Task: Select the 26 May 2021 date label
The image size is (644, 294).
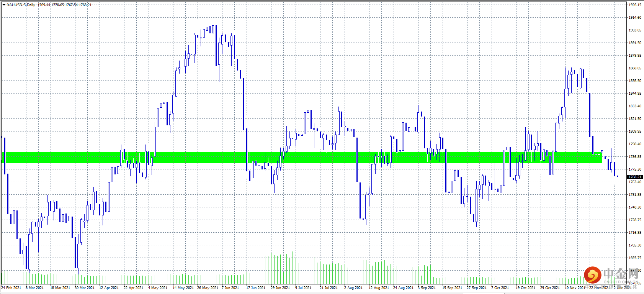Action: pos(208,287)
